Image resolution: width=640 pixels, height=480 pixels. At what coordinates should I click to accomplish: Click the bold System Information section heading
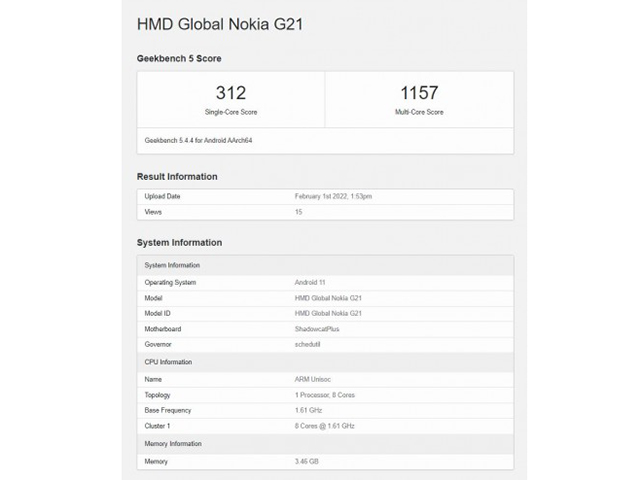[x=179, y=242]
